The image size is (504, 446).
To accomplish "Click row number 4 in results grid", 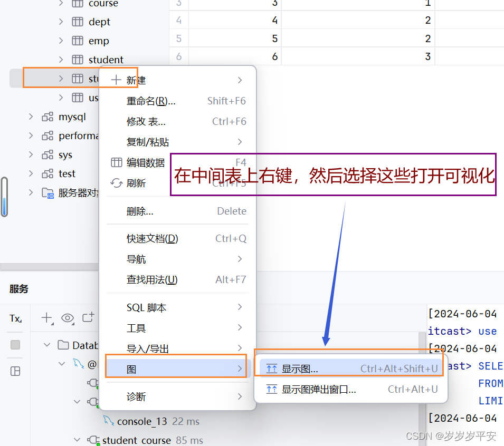I will 179,20.
